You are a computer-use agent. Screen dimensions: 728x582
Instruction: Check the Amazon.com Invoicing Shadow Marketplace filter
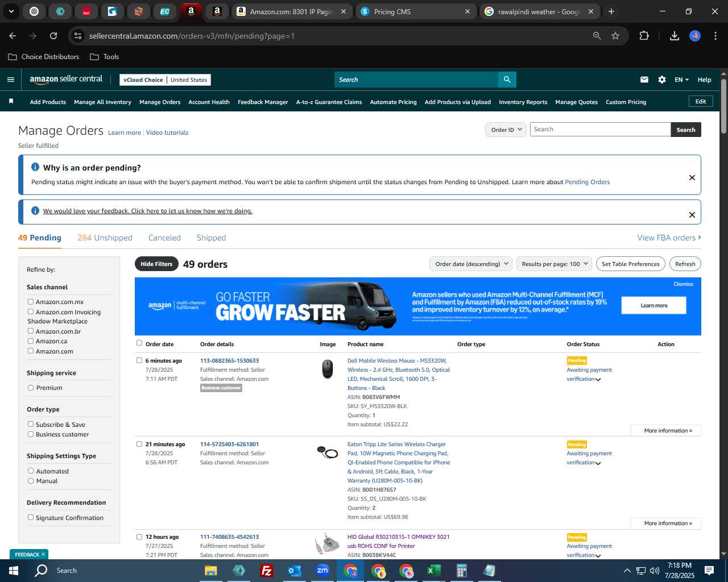coord(31,311)
